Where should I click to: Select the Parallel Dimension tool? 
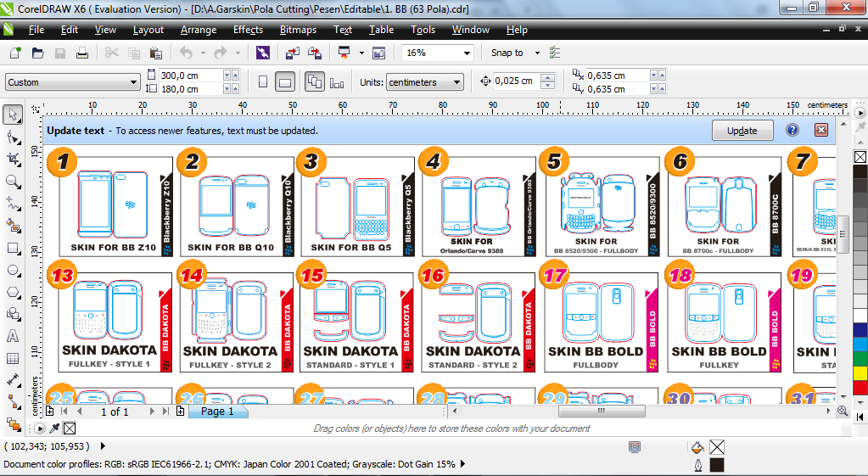(x=13, y=380)
